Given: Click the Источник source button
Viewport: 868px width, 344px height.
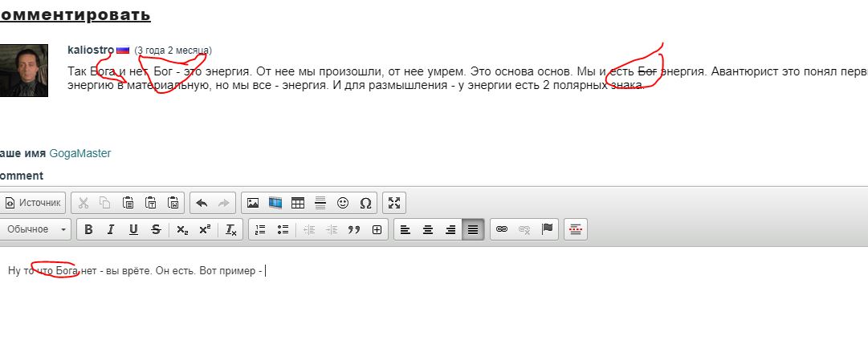Looking at the screenshot, I should click(x=34, y=203).
